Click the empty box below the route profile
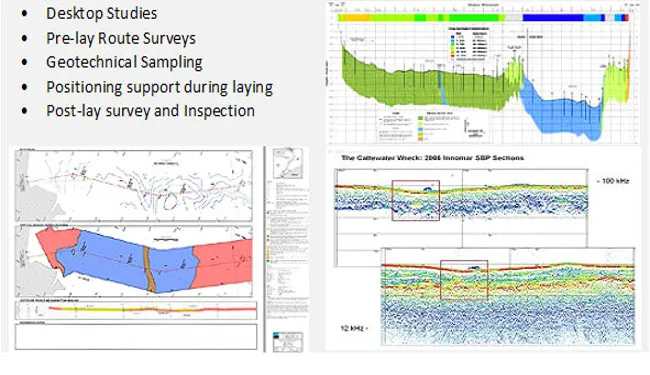This screenshot has height=375, width=650. click(136, 336)
